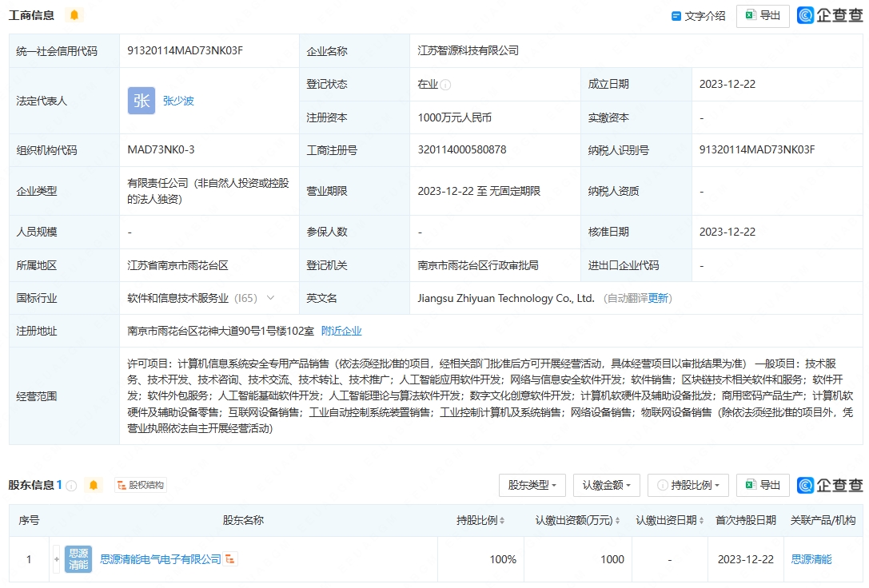Click the bell icon beside 股东信息
This screenshot has height=588, width=869.
94,486
